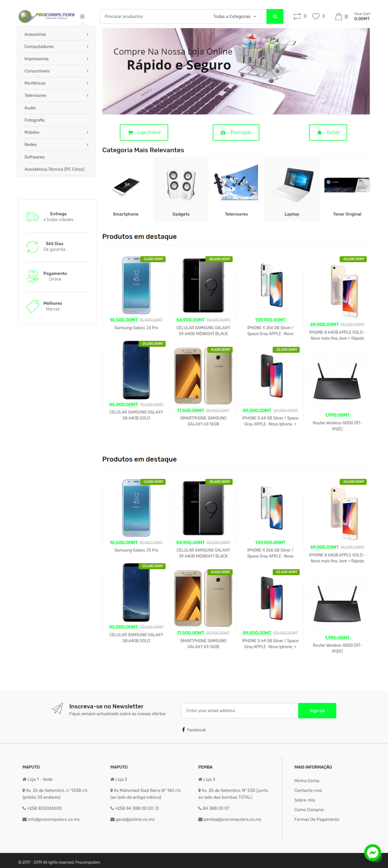Open the wishlist heart icon
Viewport: 388px width, 868px height.
tap(316, 16)
